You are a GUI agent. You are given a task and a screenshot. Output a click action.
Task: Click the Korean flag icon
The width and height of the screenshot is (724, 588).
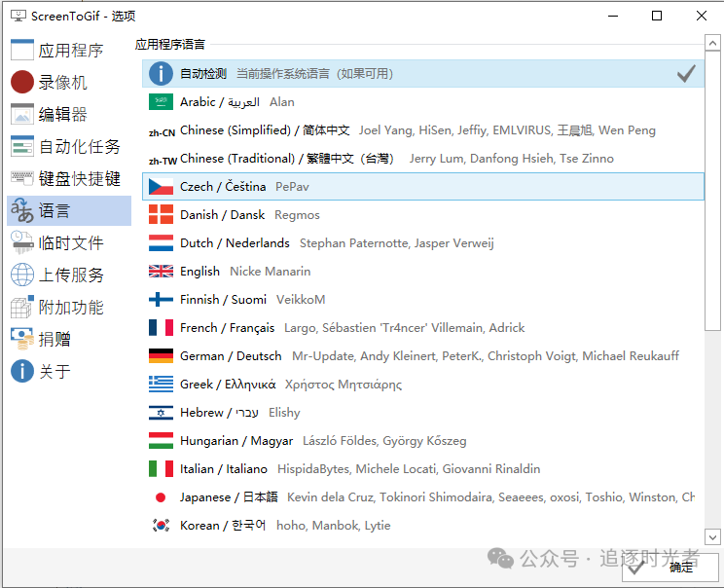click(161, 525)
